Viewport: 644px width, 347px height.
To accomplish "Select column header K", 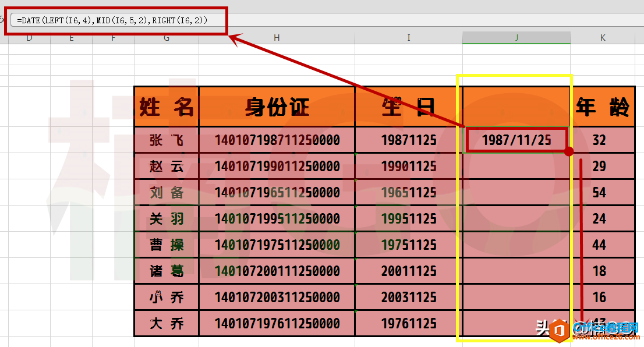I will (603, 38).
